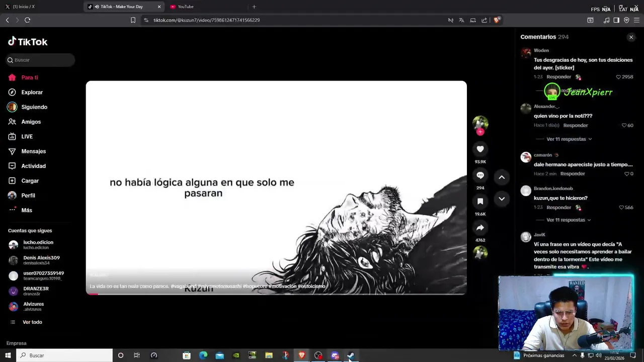The width and height of the screenshot is (644, 362).
Task: Open the TikTok logo home link
Action: pyautogui.click(x=28, y=42)
